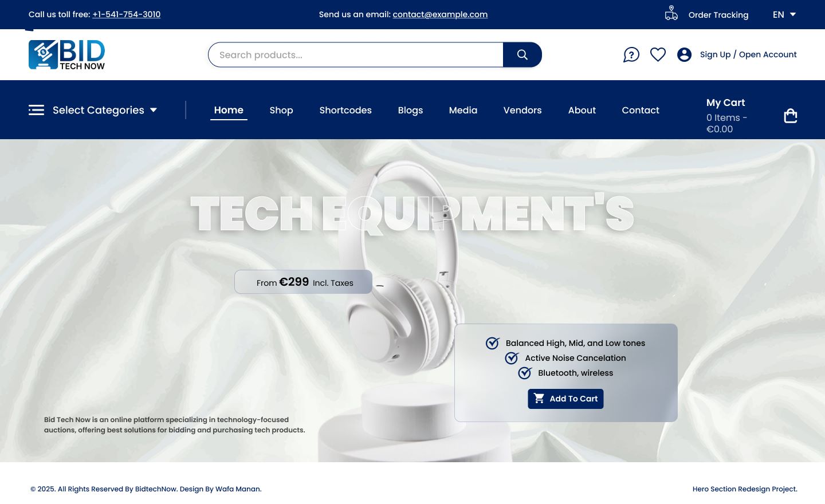Click the checkmark icon beside Active Noise Cancelation

point(512,357)
